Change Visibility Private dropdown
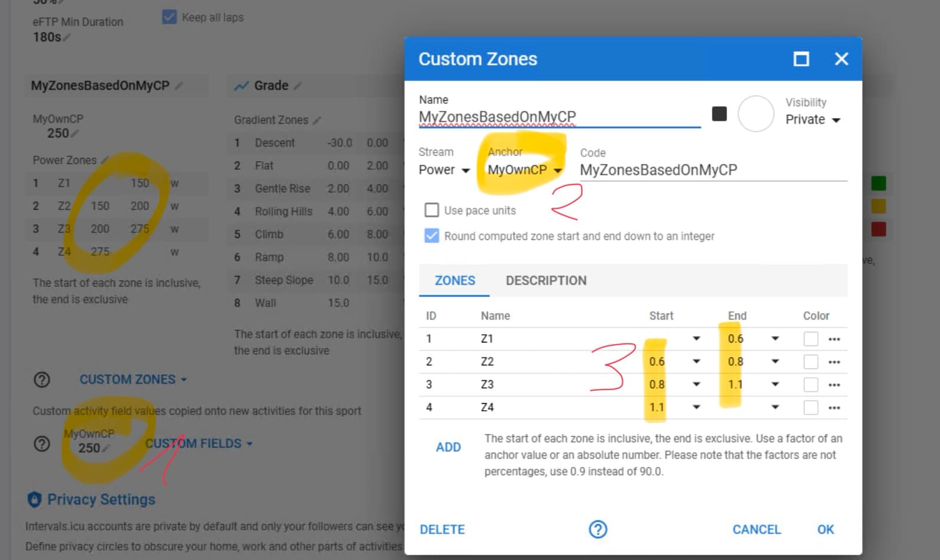The image size is (940, 560). click(x=812, y=120)
